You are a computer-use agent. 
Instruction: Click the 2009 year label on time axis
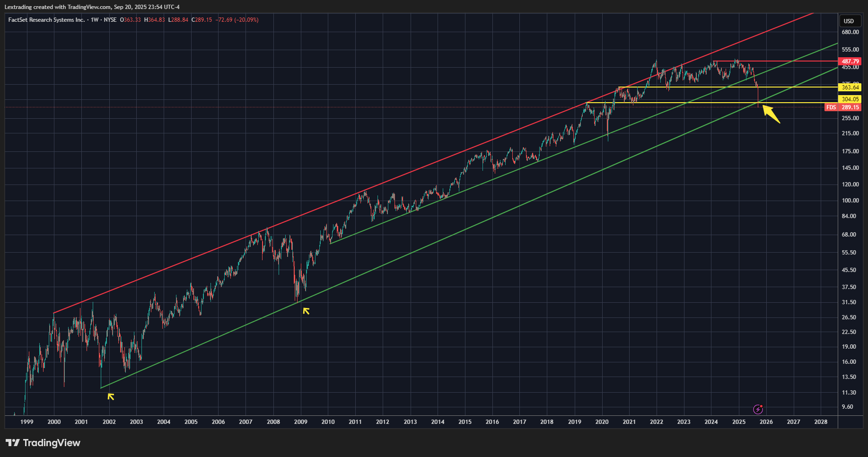[x=301, y=422]
